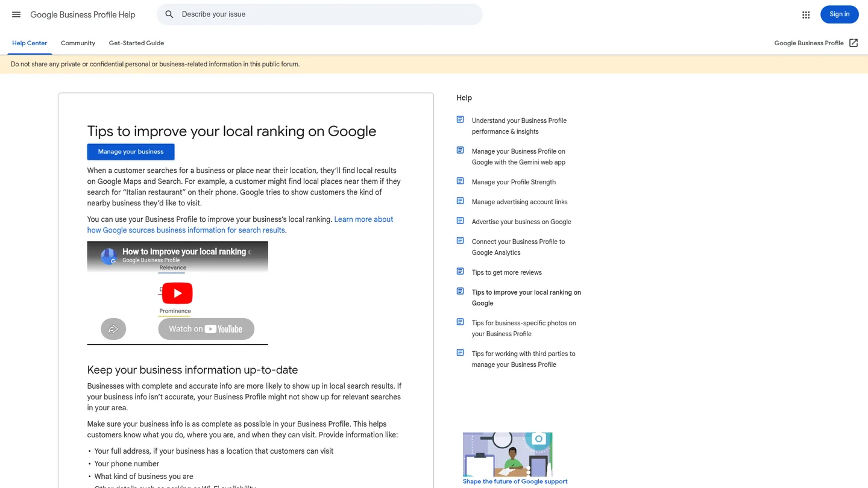The height and width of the screenshot is (488, 868).
Task: Click the Google support illustration thumbnail
Action: (x=508, y=454)
